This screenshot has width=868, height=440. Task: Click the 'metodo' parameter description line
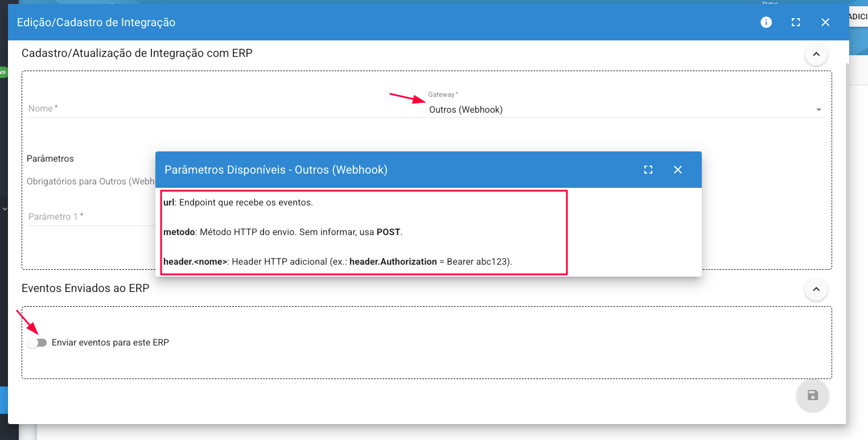283,232
